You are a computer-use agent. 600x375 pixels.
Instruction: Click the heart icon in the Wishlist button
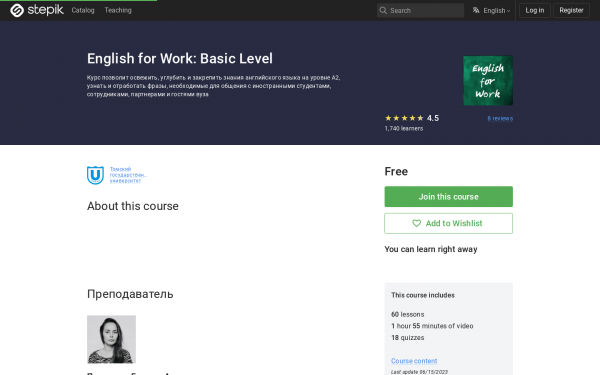coord(416,223)
